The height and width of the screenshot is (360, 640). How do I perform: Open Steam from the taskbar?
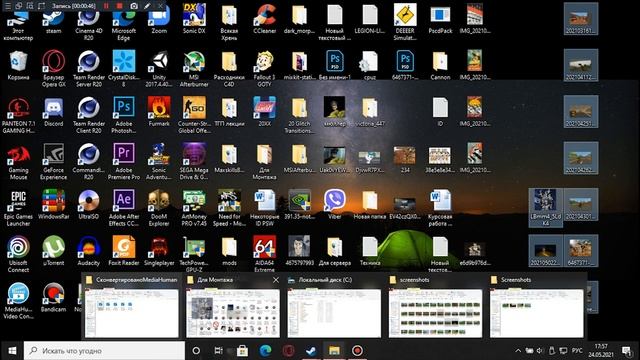311,351
